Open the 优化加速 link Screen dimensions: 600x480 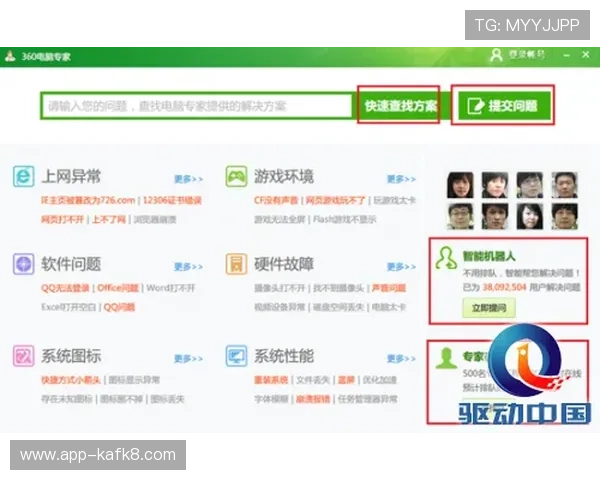click(x=379, y=380)
